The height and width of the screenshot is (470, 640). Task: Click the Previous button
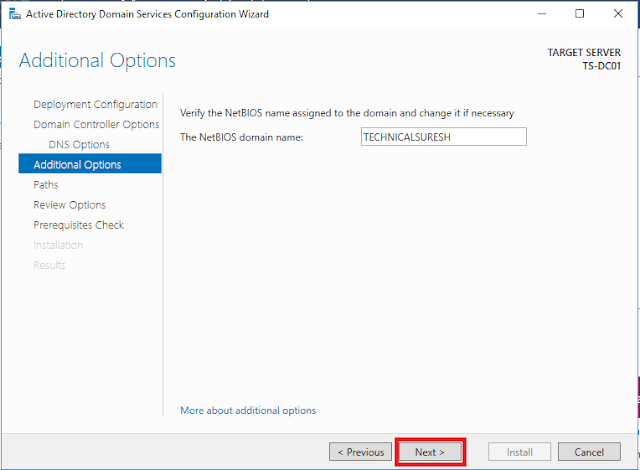pyautogui.click(x=360, y=452)
